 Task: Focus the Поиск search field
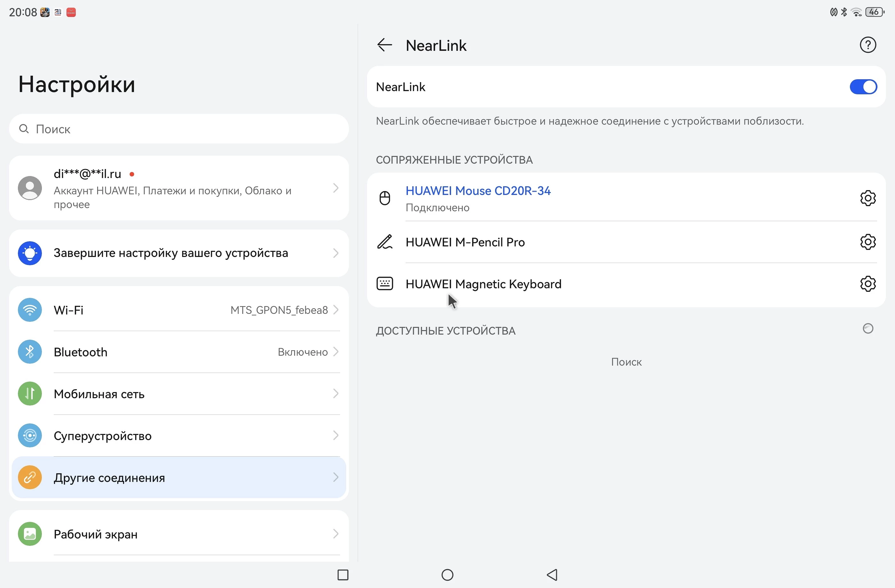pos(179,129)
